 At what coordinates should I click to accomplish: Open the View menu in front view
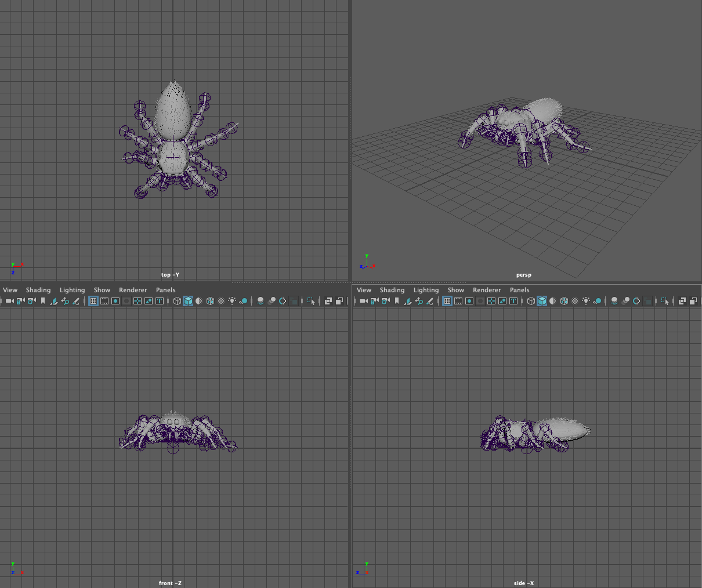click(10, 290)
